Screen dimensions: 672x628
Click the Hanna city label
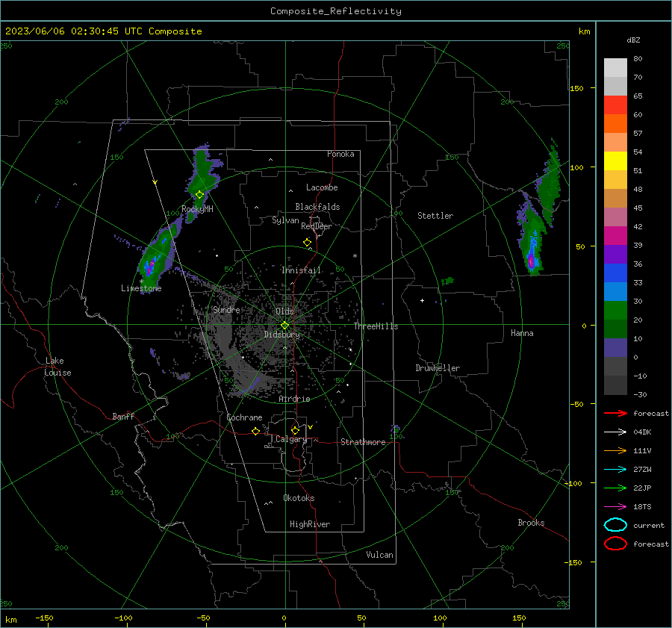pyautogui.click(x=522, y=333)
